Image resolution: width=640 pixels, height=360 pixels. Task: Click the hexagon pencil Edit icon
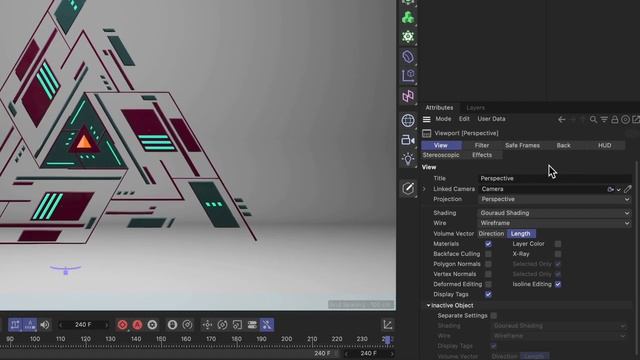coord(408,188)
